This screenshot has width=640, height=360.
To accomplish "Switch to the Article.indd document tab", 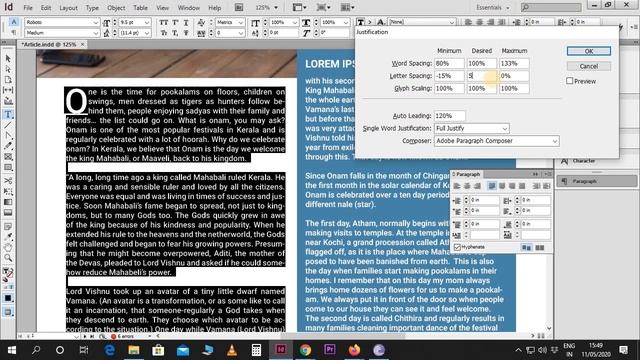I will [x=50, y=44].
